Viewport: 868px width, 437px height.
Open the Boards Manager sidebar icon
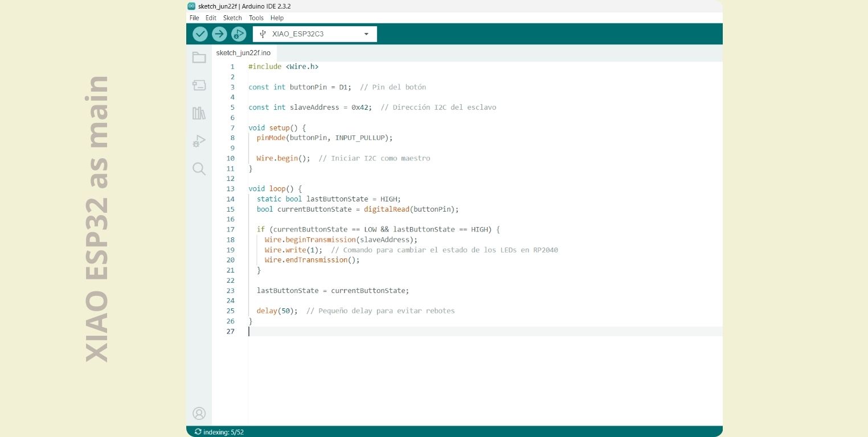coord(199,85)
